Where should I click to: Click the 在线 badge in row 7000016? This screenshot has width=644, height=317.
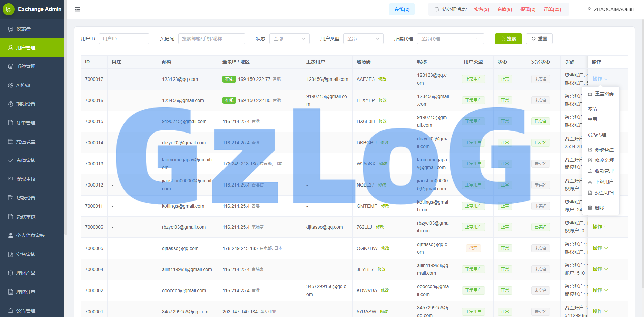(x=229, y=100)
